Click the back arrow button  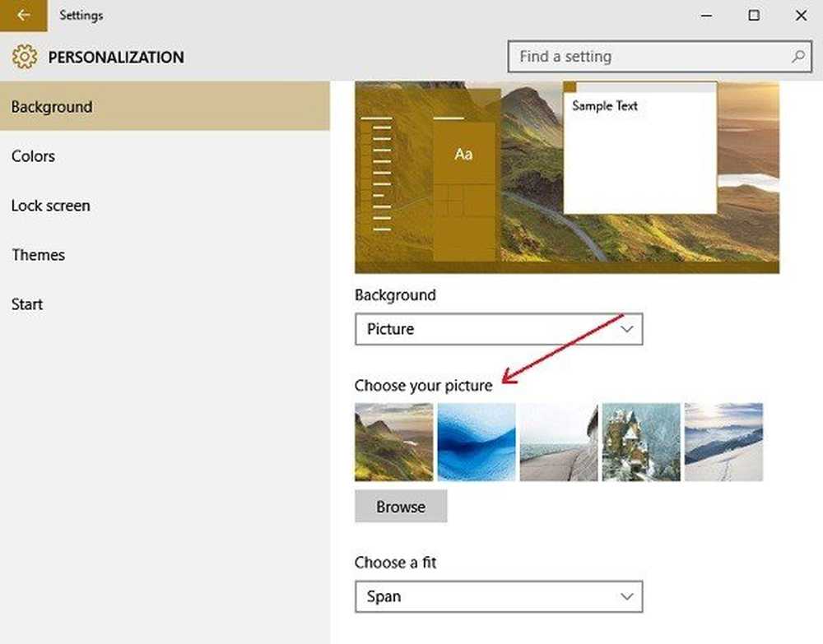pos(23,16)
